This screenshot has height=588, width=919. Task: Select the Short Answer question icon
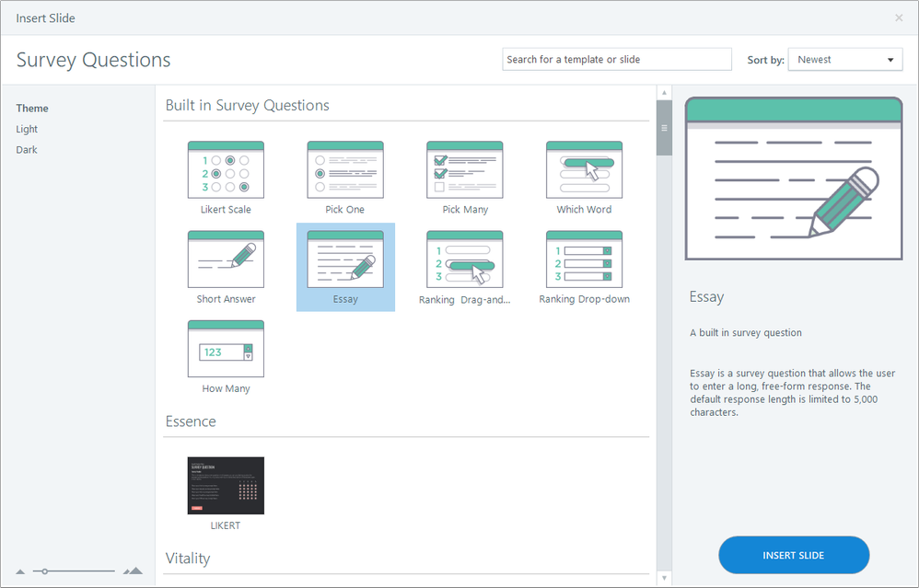(x=226, y=259)
